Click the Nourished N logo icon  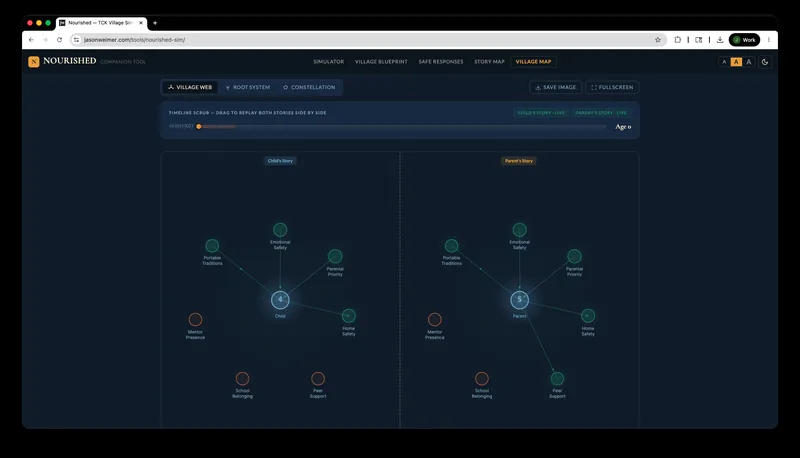[x=34, y=62]
